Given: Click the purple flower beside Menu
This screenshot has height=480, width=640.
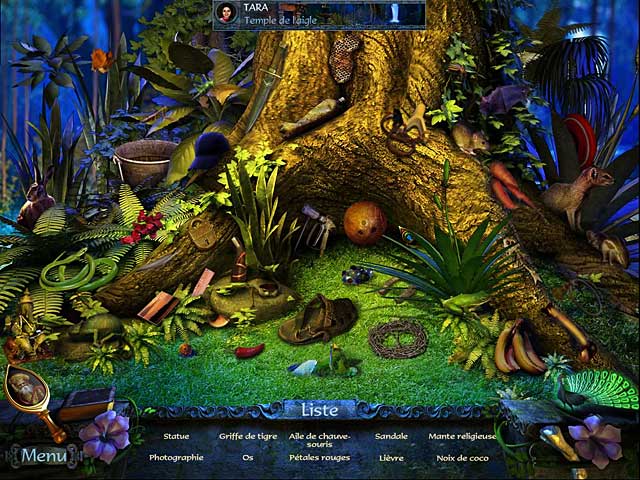Looking at the screenshot, I should tap(104, 436).
